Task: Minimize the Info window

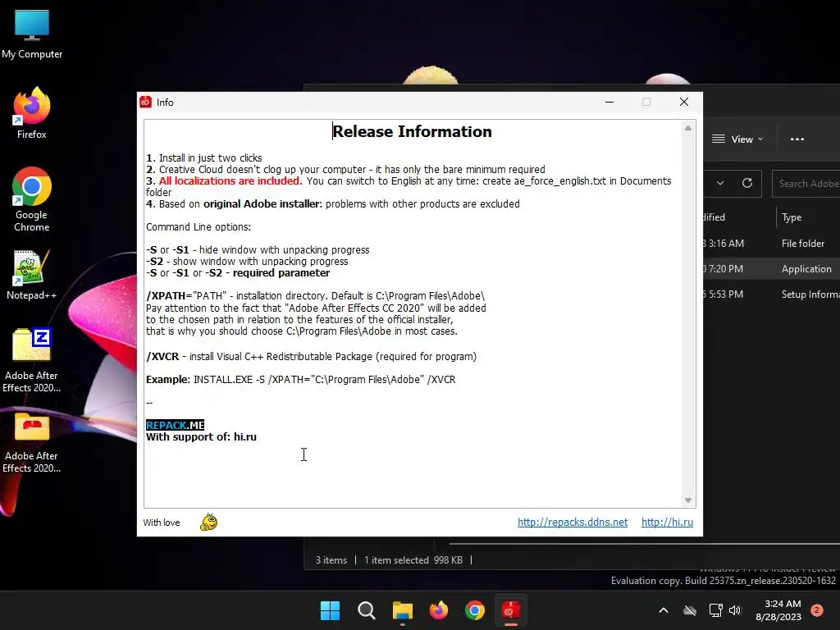Action: click(x=609, y=102)
